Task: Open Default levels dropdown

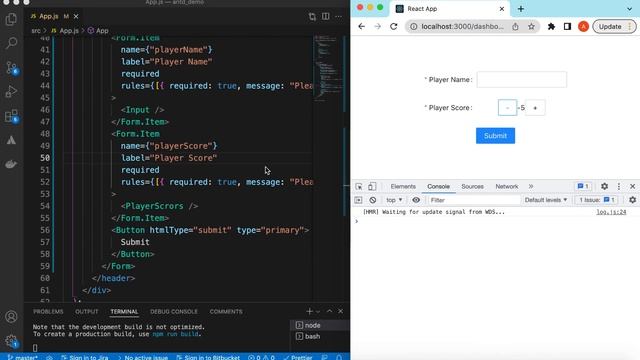Action: tap(546, 200)
